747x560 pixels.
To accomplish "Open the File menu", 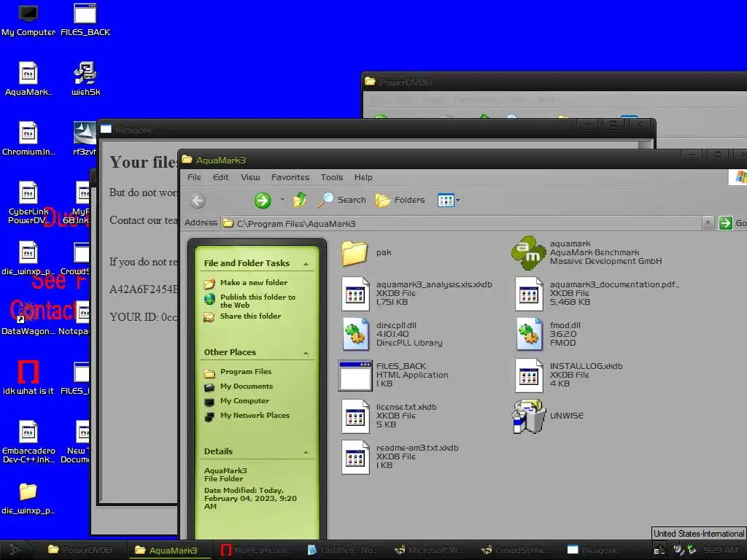I will [x=194, y=177].
